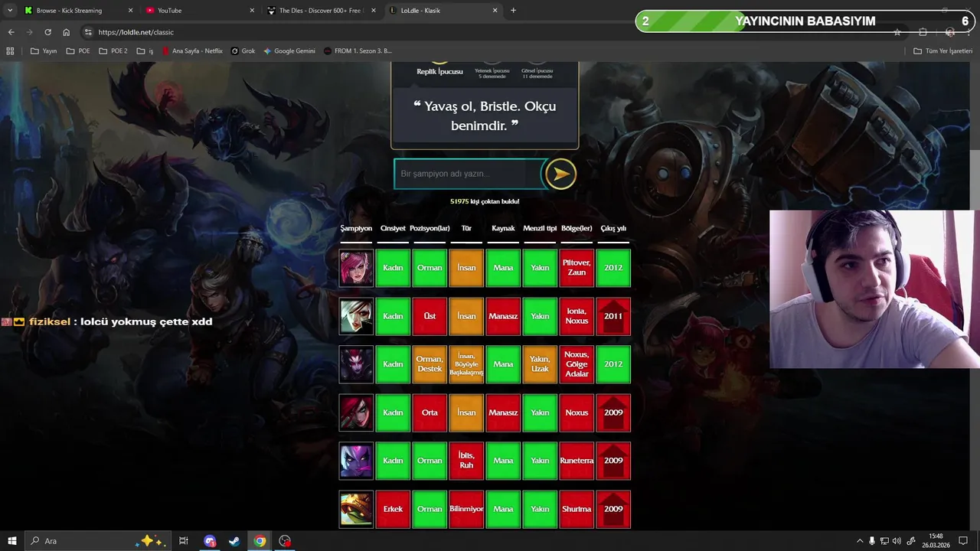
Task: Click the 2011 release year cell
Action: click(x=613, y=316)
